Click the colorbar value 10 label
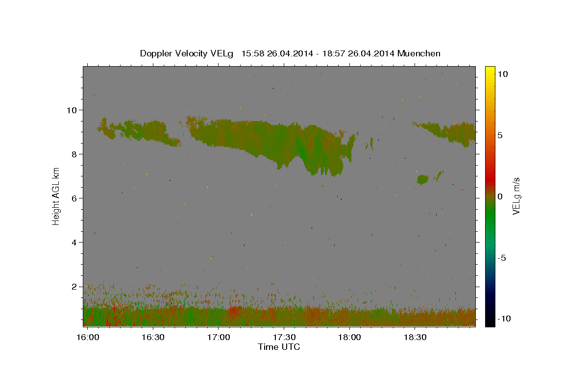Viewport: 588px width, 392px height. coord(502,74)
